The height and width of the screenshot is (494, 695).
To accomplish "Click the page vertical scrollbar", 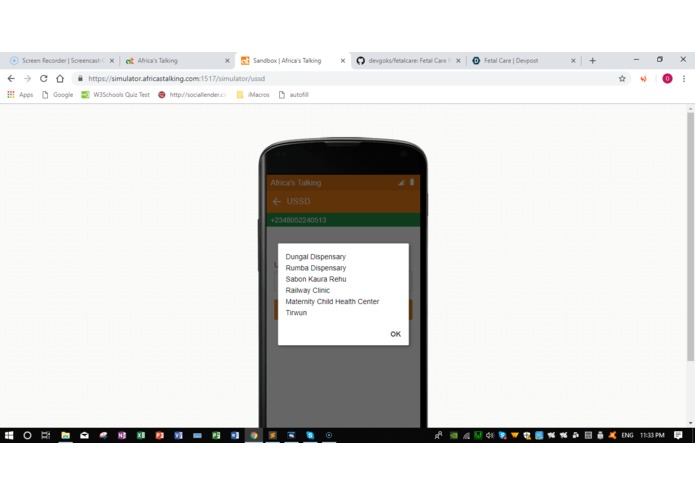I will pos(690,235).
